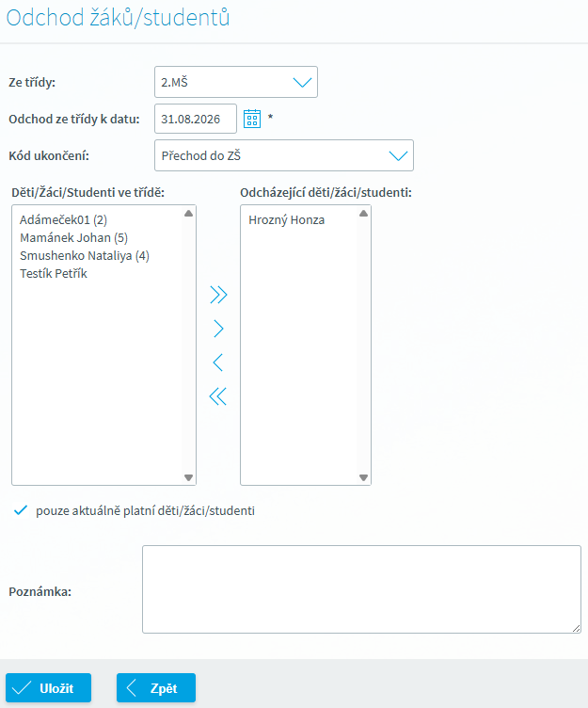This screenshot has width=588, height=708.
Task: Move all students to departing list
Action: click(218, 295)
